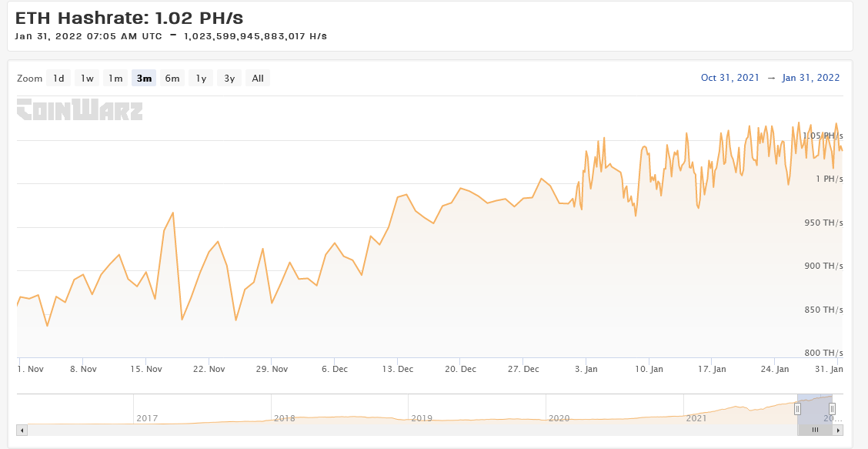
Task: Select the All zoom range
Action: point(256,78)
